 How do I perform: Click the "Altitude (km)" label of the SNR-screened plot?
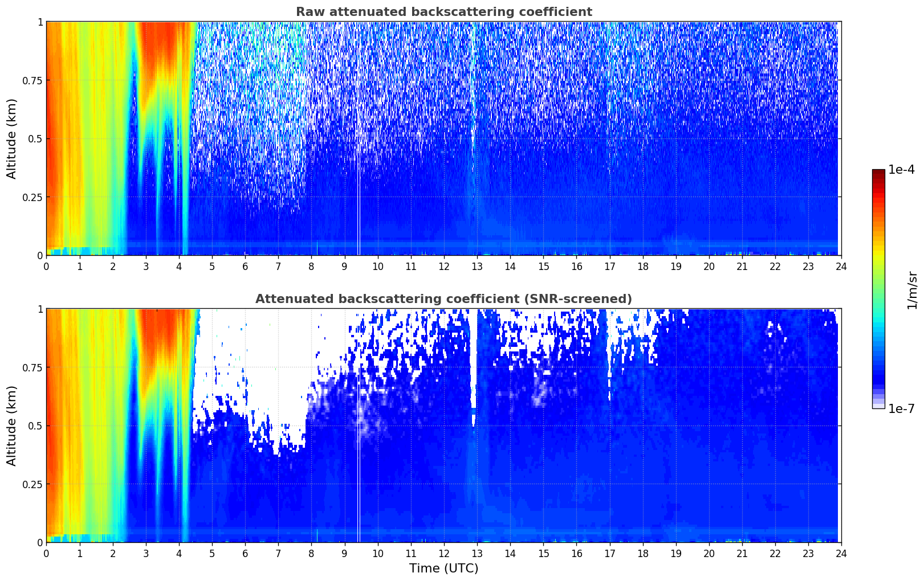pos(12,425)
